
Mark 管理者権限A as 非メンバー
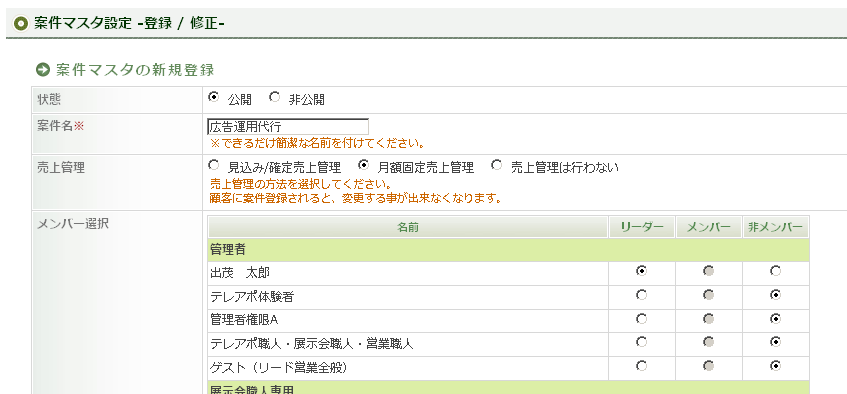coord(776,319)
